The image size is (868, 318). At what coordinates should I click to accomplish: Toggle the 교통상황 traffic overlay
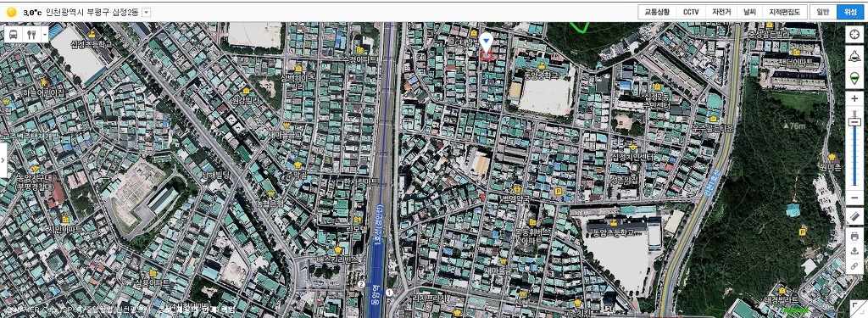click(x=657, y=12)
